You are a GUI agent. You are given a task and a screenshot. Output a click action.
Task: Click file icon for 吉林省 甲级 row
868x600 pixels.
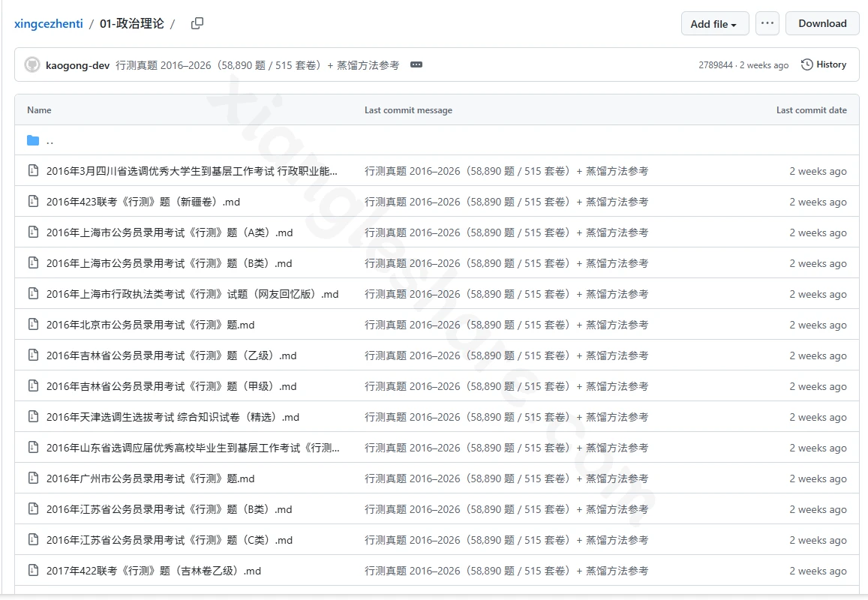point(33,385)
